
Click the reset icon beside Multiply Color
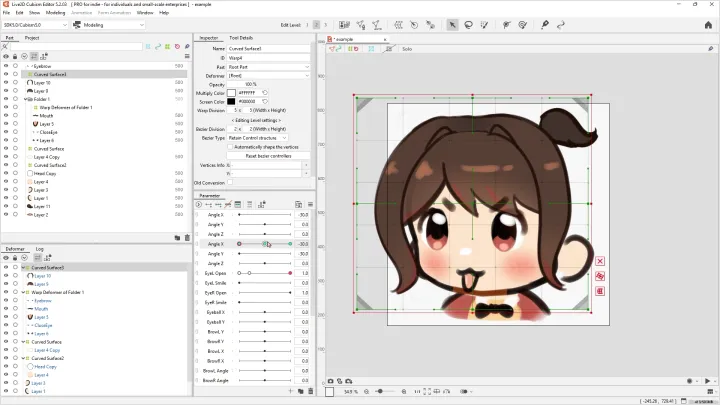(x=265, y=93)
